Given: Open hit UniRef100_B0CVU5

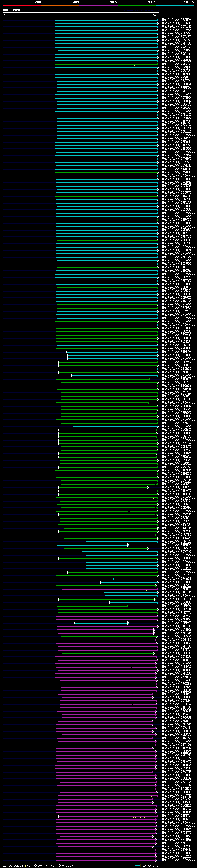Looking at the screenshot, I should click(x=177, y=531).
